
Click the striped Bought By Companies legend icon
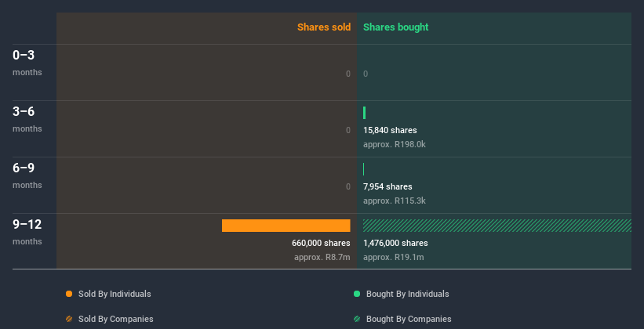point(357,319)
